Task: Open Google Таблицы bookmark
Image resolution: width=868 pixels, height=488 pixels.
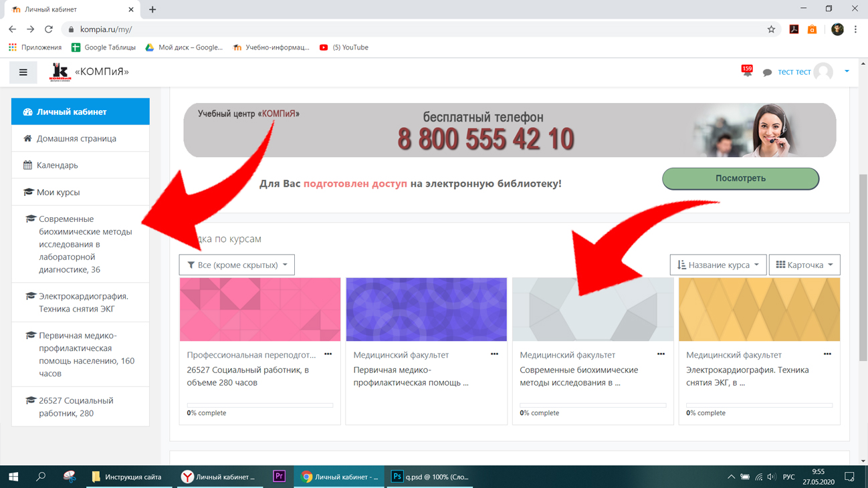Action: pyautogui.click(x=103, y=47)
